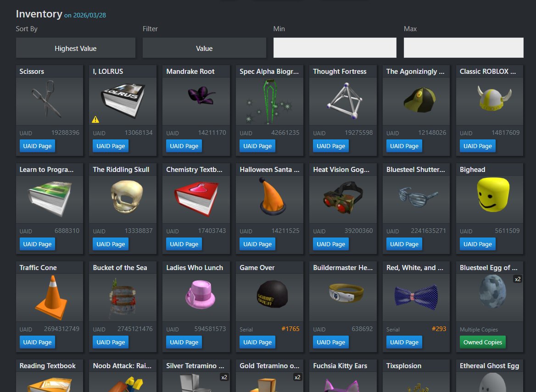Screen dimensions: 536x392
Task: Open UAID Page for Halloween Santa
Action: (257, 244)
